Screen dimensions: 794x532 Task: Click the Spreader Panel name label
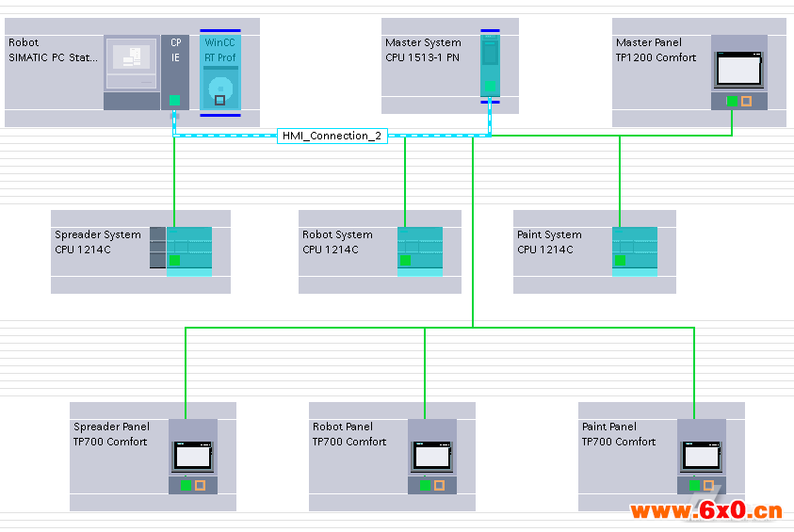pyautogui.click(x=111, y=427)
